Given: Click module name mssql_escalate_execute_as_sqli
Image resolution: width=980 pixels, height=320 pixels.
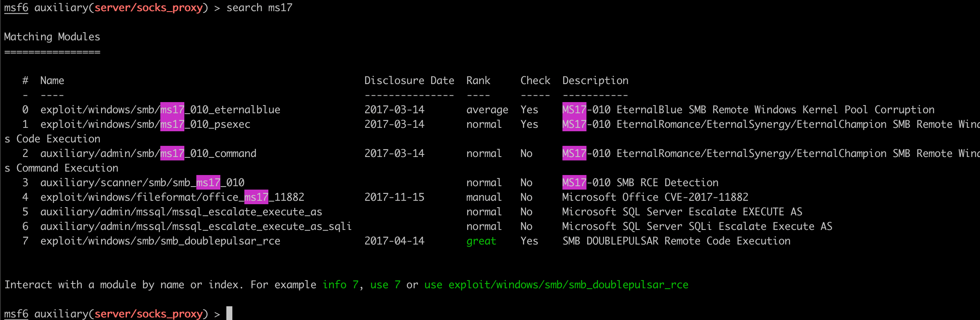Looking at the screenshot, I should [x=262, y=226].
